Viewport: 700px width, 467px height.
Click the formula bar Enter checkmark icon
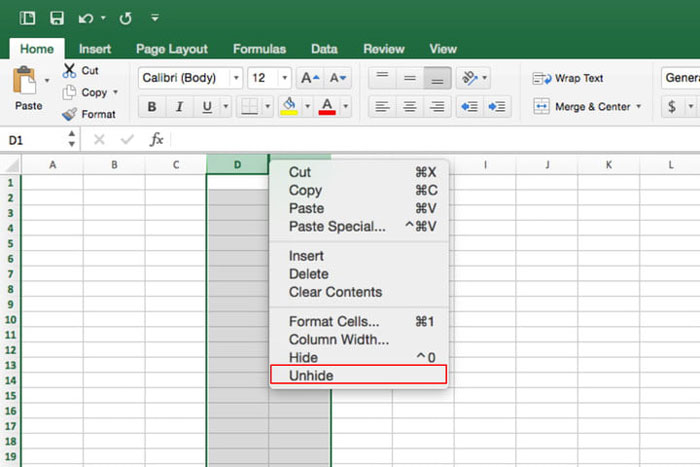[127, 140]
